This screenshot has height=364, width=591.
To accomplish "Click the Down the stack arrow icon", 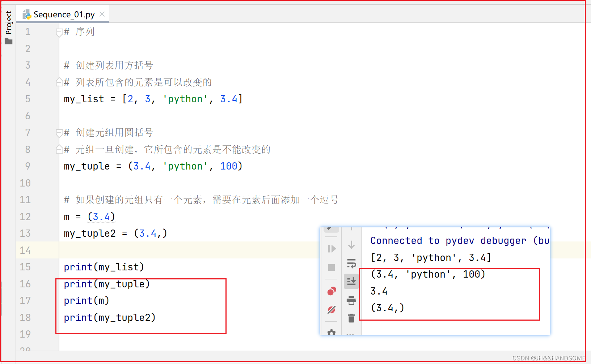I will click(351, 245).
